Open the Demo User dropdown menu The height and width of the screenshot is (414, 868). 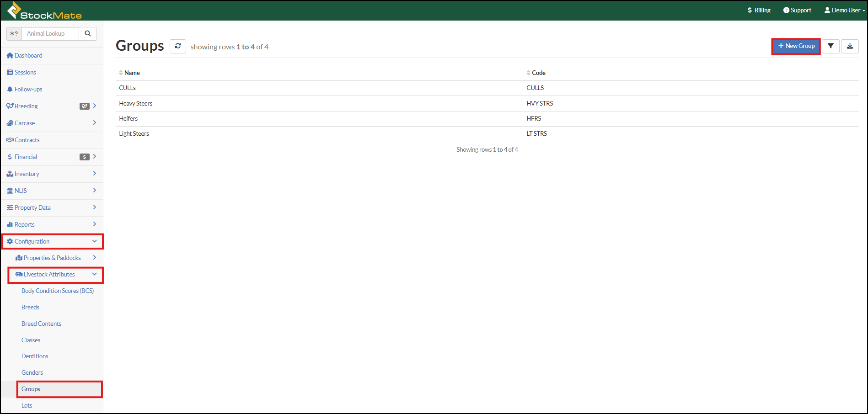tap(844, 10)
